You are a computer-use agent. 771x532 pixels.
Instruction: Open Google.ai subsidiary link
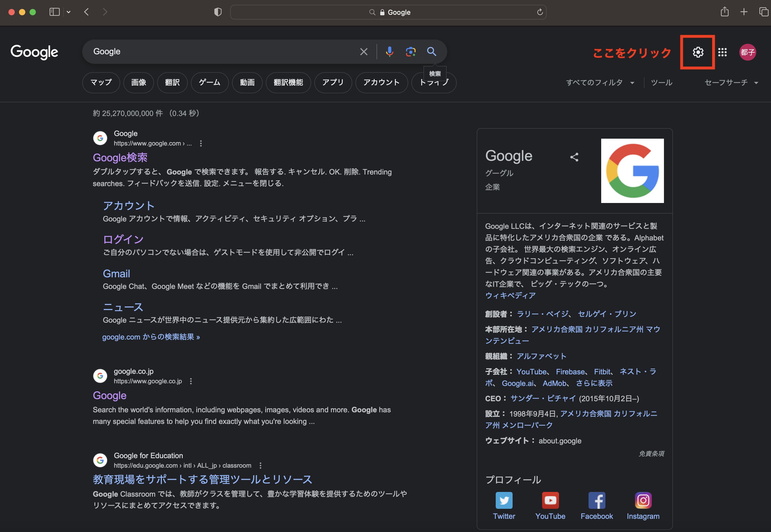tap(517, 383)
